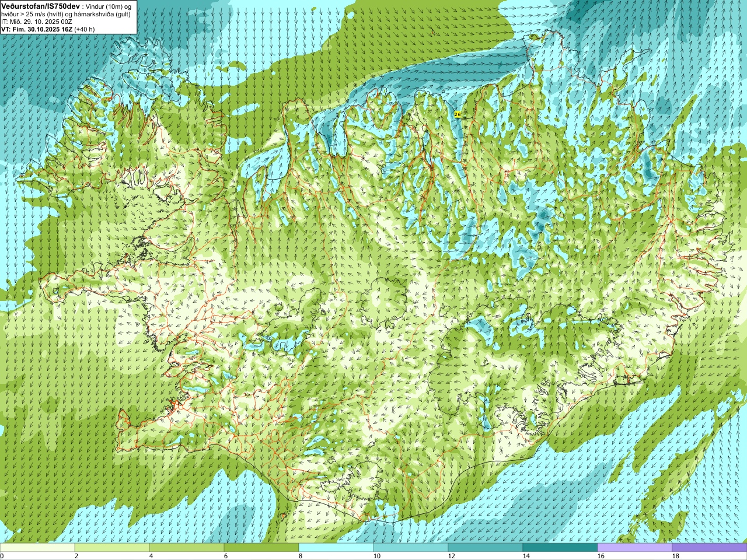Screen dimensions: 747x560
Task: Click the legend scale label '2'
Action: (76, 556)
